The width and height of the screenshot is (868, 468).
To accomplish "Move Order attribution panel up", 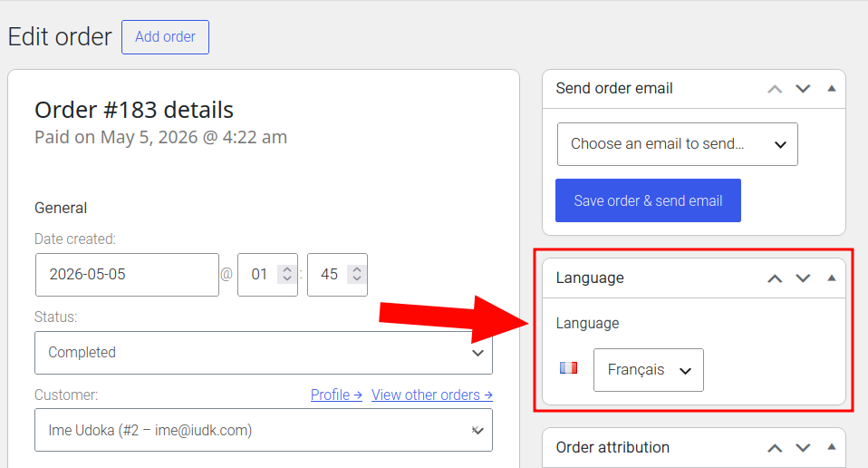I will (775, 448).
